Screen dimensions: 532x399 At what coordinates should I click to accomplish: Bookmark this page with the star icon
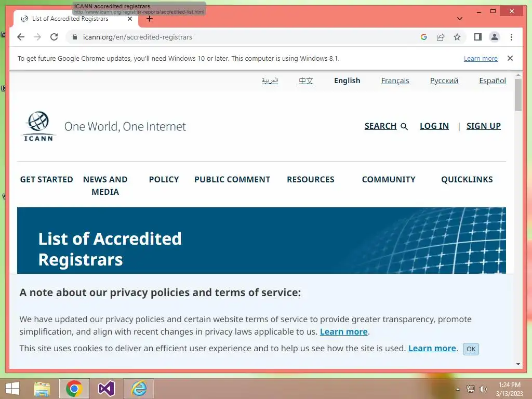pyautogui.click(x=457, y=37)
